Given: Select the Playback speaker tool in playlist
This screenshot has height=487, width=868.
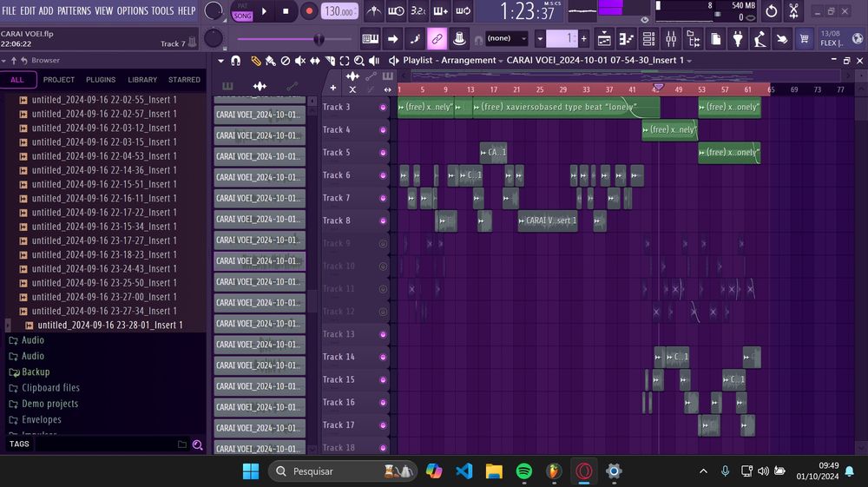Looking at the screenshot, I should (374, 61).
